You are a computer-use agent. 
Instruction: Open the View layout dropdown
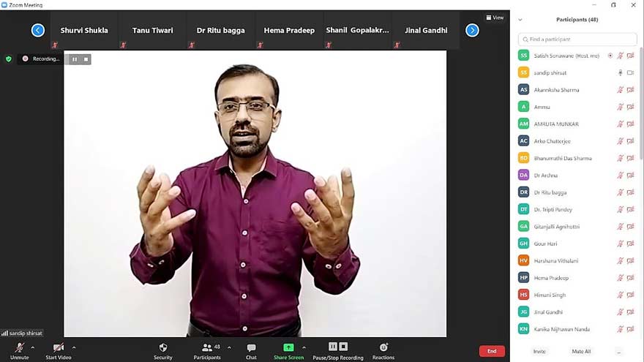(495, 18)
